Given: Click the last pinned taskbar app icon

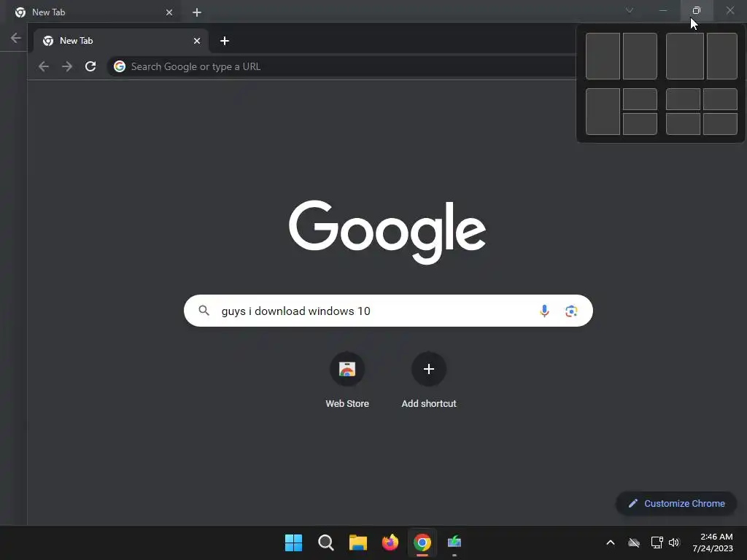Looking at the screenshot, I should click(454, 542).
